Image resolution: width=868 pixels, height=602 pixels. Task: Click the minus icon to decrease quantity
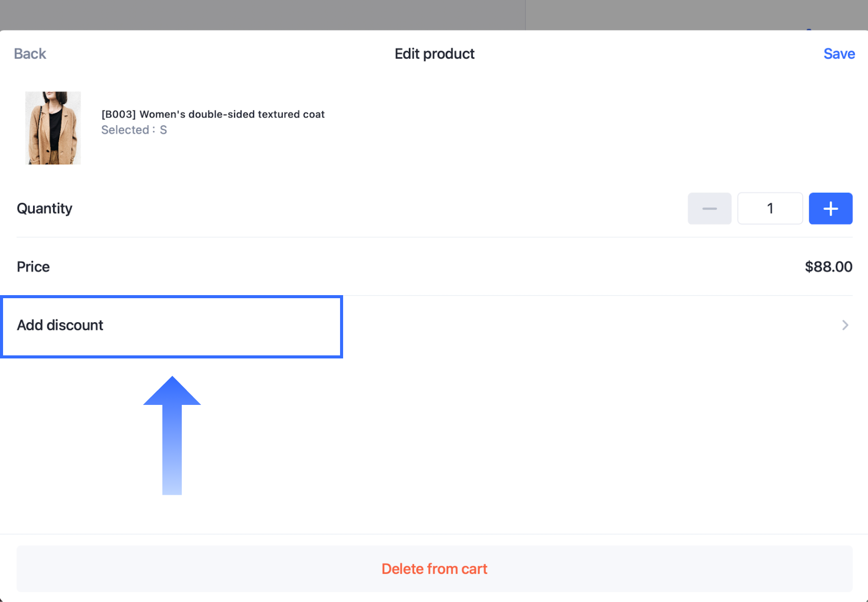point(709,208)
